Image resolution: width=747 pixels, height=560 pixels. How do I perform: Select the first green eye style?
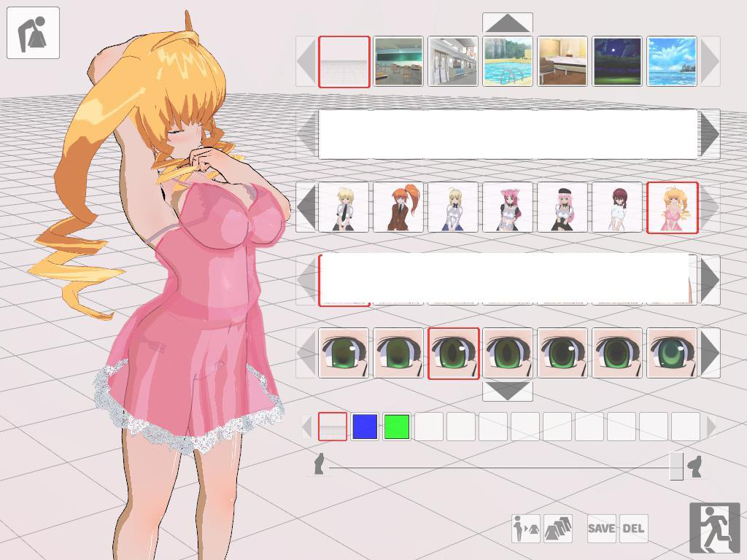click(x=344, y=353)
